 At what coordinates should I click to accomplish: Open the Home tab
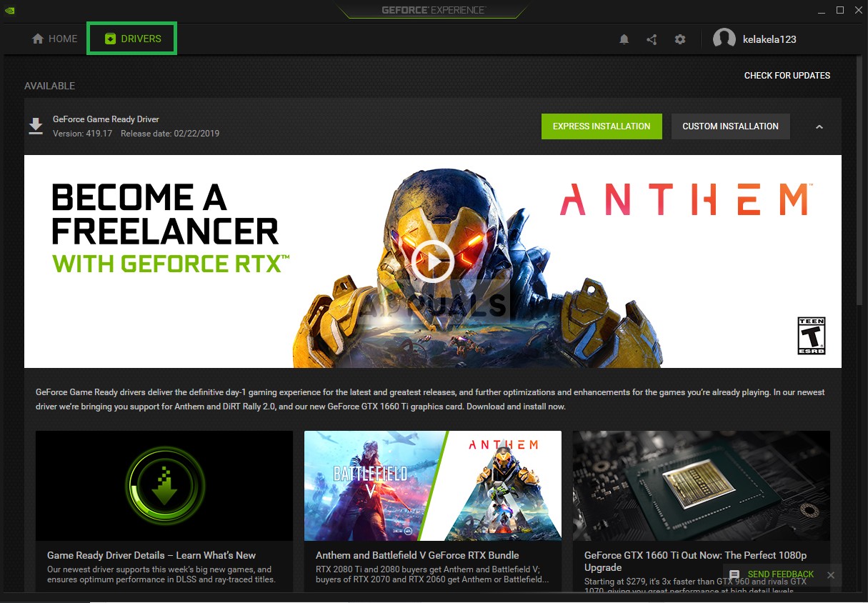coord(54,39)
